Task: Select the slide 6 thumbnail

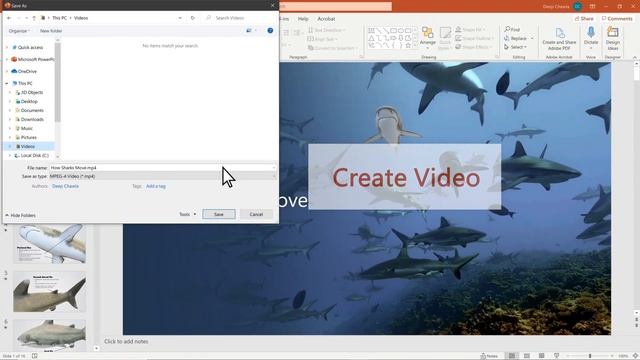Action: (50, 336)
